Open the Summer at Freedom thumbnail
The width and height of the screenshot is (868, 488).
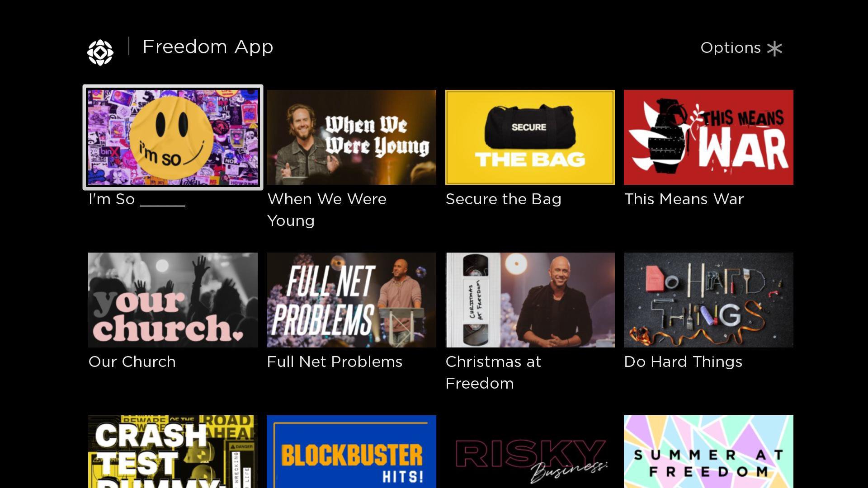pyautogui.click(x=708, y=451)
